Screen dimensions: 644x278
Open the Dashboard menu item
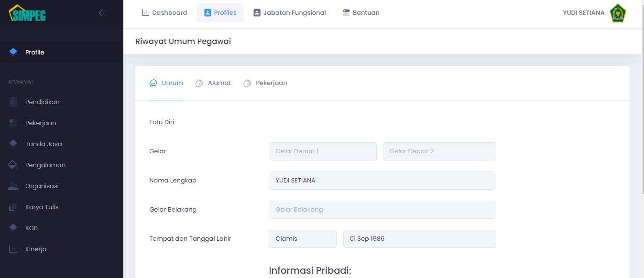[164, 12]
